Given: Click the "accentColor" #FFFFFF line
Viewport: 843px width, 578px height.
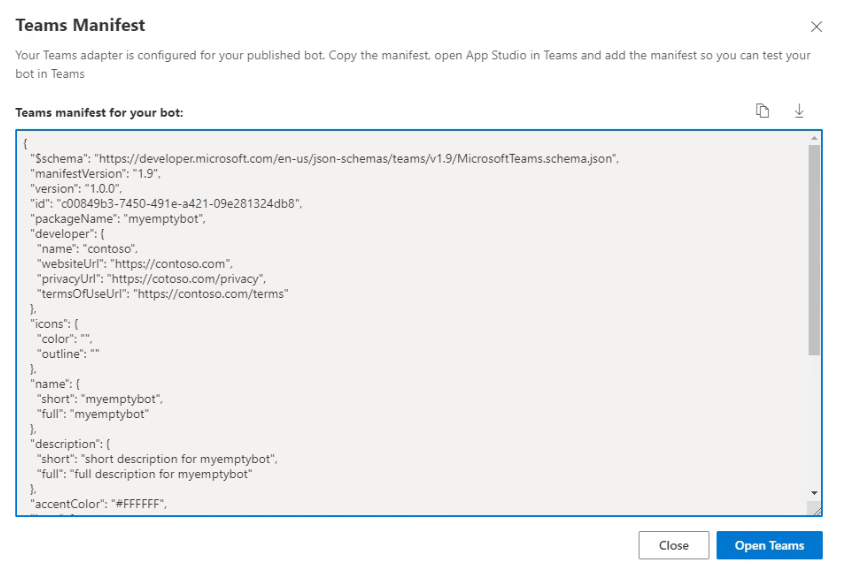Looking at the screenshot, I should tap(98, 504).
